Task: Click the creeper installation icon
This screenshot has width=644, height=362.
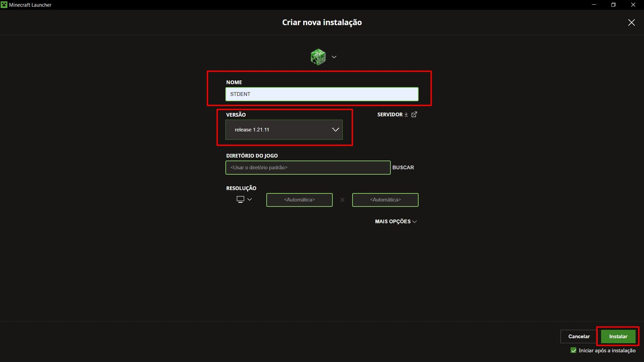Action: 318,57
